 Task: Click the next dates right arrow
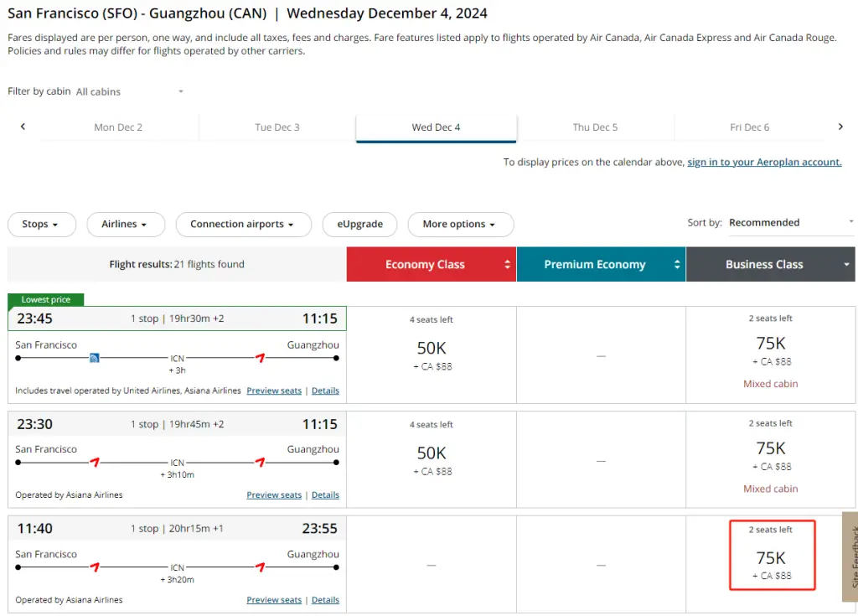(840, 127)
